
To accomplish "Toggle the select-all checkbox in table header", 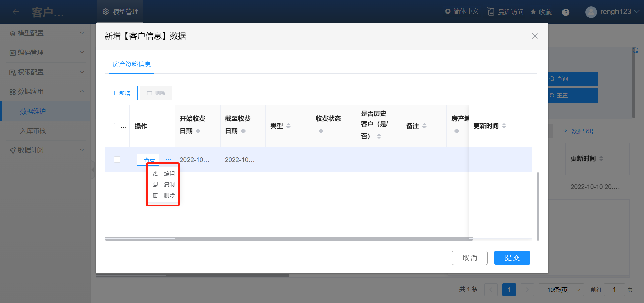I will (x=117, y=126).
